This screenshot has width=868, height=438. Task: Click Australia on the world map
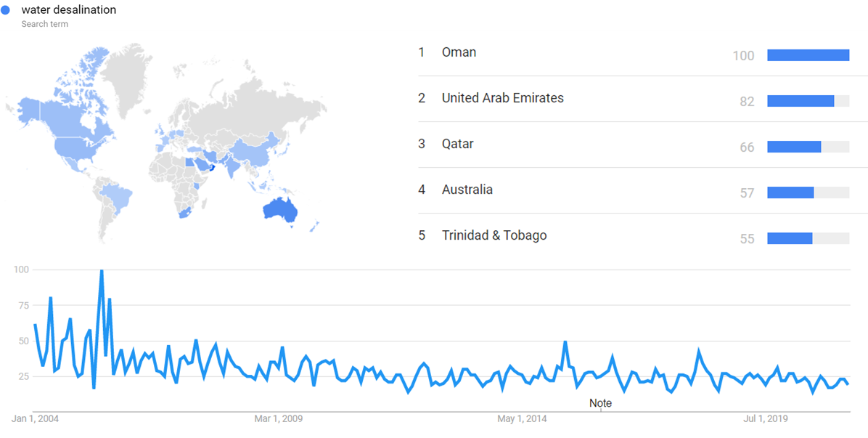pos(280,209)
